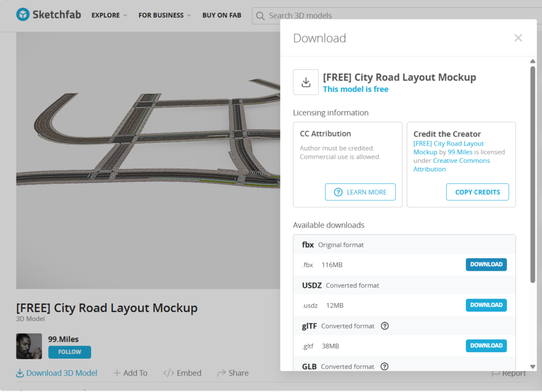Screen dimensions: 542x392
Task: Click the question mark icon in Learn More
Action: coord(338,193)
